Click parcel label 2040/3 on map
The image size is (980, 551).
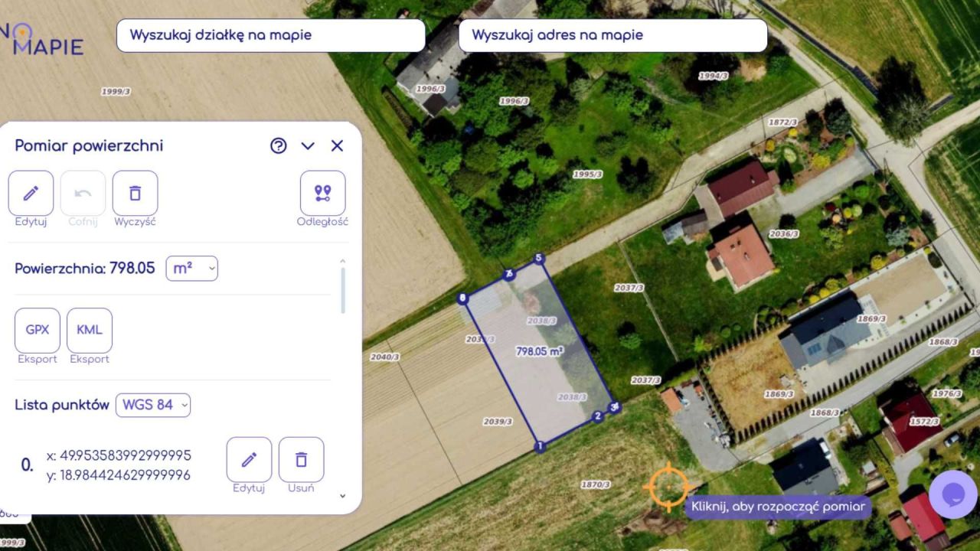click(x=384, y=357)
